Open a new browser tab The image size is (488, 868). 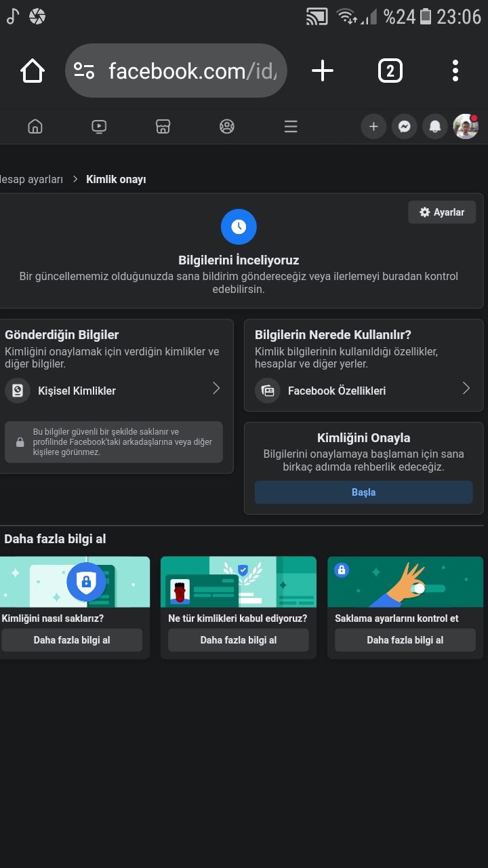[323, 71]
